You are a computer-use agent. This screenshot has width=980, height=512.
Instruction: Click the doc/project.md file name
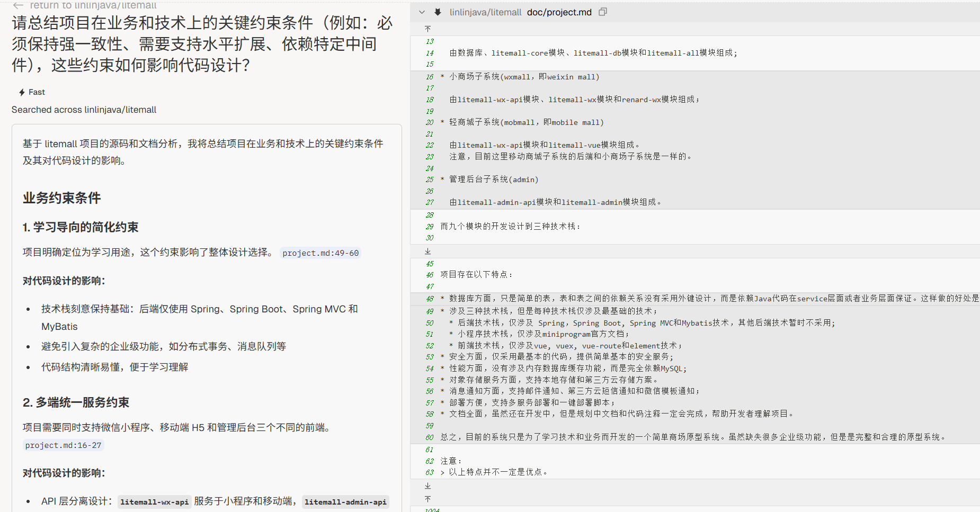pyautogui.click(x=559, y=12)
